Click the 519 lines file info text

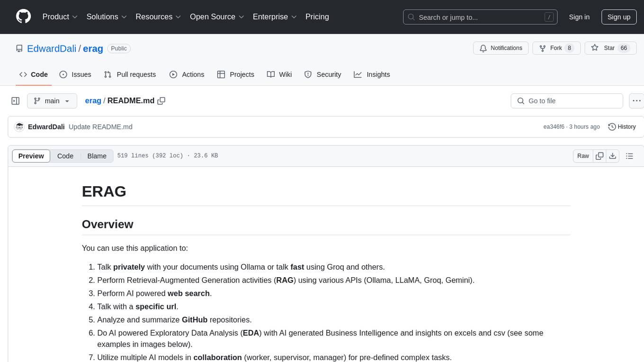tap(168, 156)
